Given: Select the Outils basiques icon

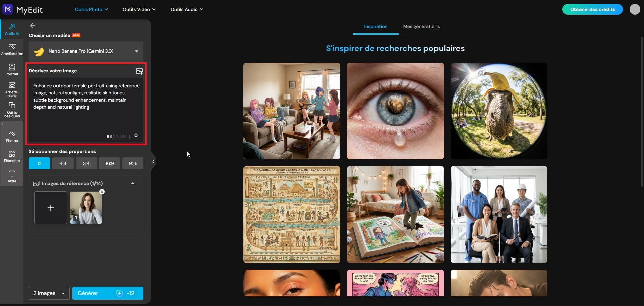Looking at the screenshot, I should pyautogui.click(x=12, y=110).
